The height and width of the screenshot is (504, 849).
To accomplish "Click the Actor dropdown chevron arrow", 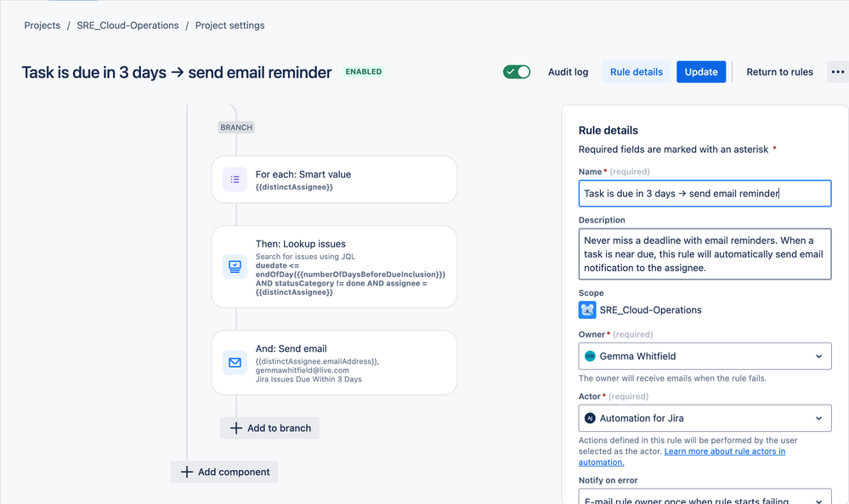I will click(x=818, y=418).
